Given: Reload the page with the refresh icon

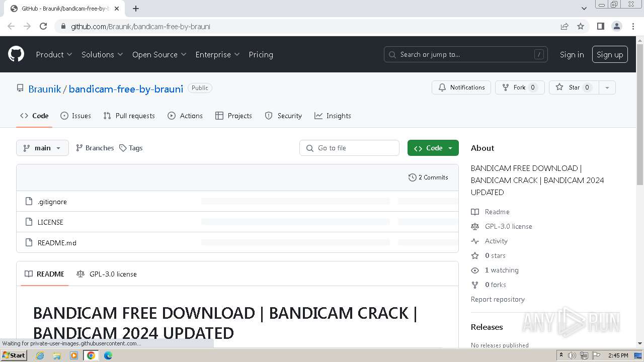Looking at the screenshot, I should click(x=43, y=26).
